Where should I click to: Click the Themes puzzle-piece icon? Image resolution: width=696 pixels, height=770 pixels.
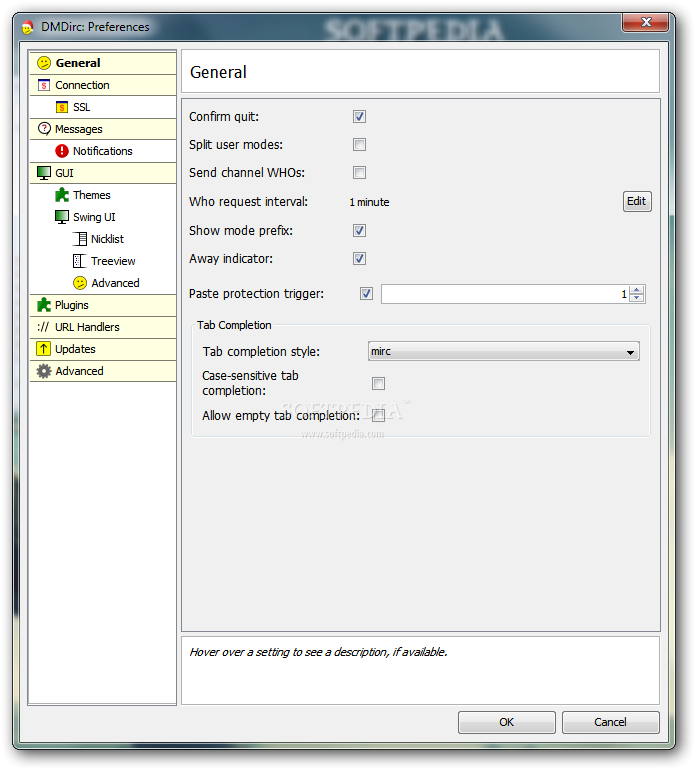(x=62, y=195)
